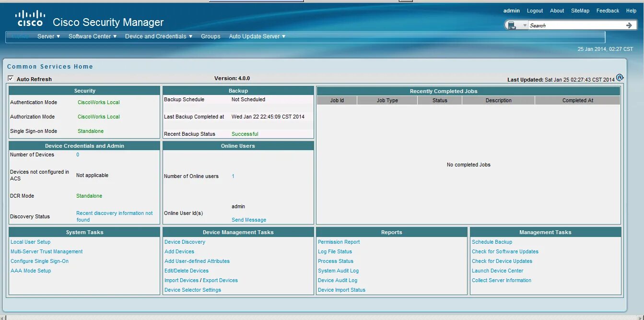Click the Completed At column header
This screenshot has height=320, width=644.
[577, 100]
